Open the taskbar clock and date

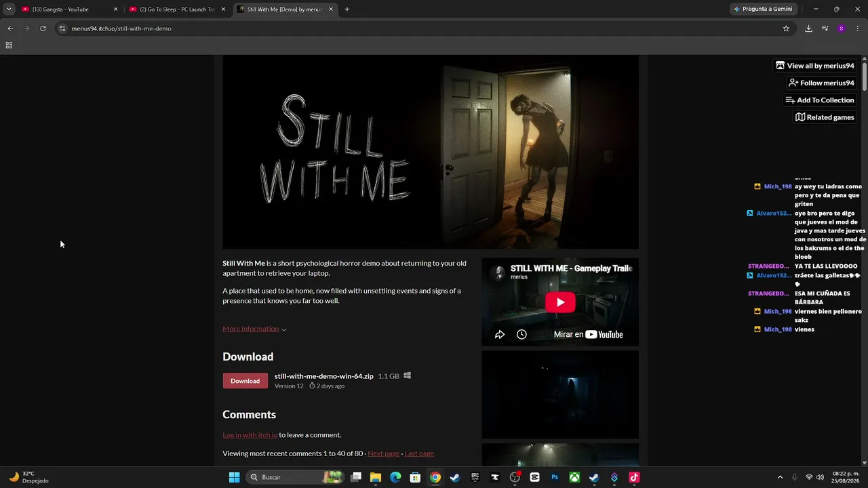point(844,477)
